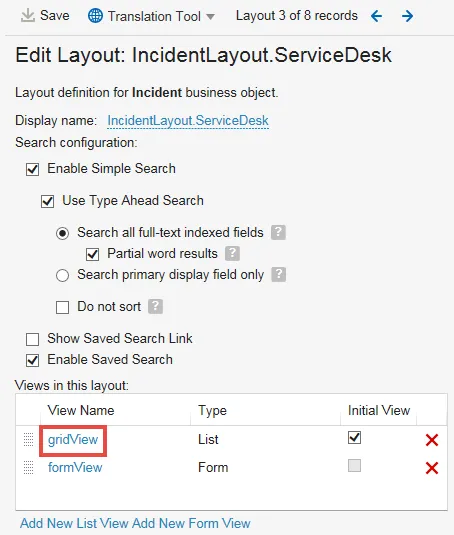Set formView as Initial View

[x=354, y=466]
